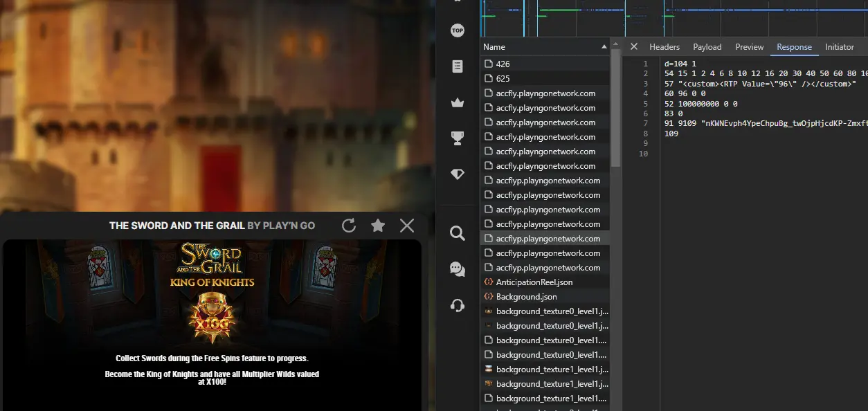Viewport: 868px width, 411px height.
Task: Click the network timeline overview
Action: coord(674,18)
